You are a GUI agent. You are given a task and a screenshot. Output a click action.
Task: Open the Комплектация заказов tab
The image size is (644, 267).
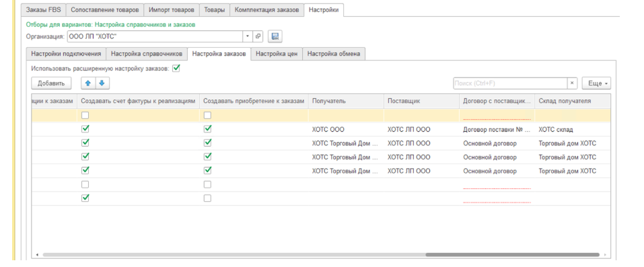click(x=267, y=10)
